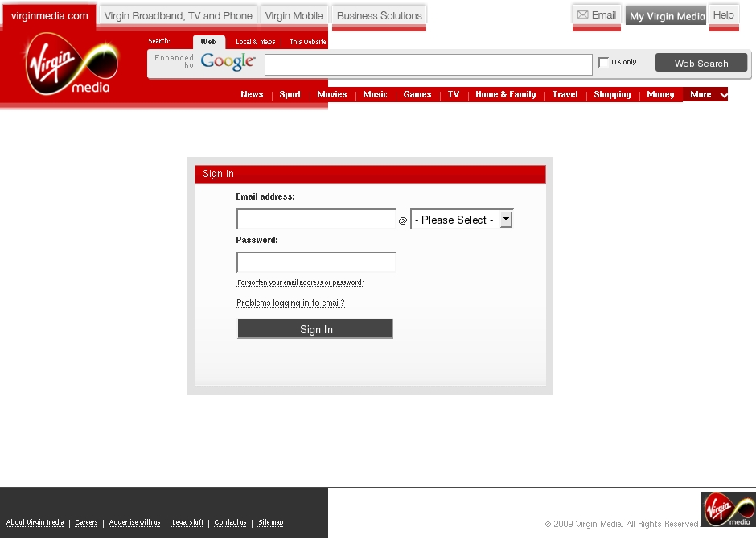
Task: Open Virgin Broadband, TV and Phone tab
Action: (x=178, y=16)
